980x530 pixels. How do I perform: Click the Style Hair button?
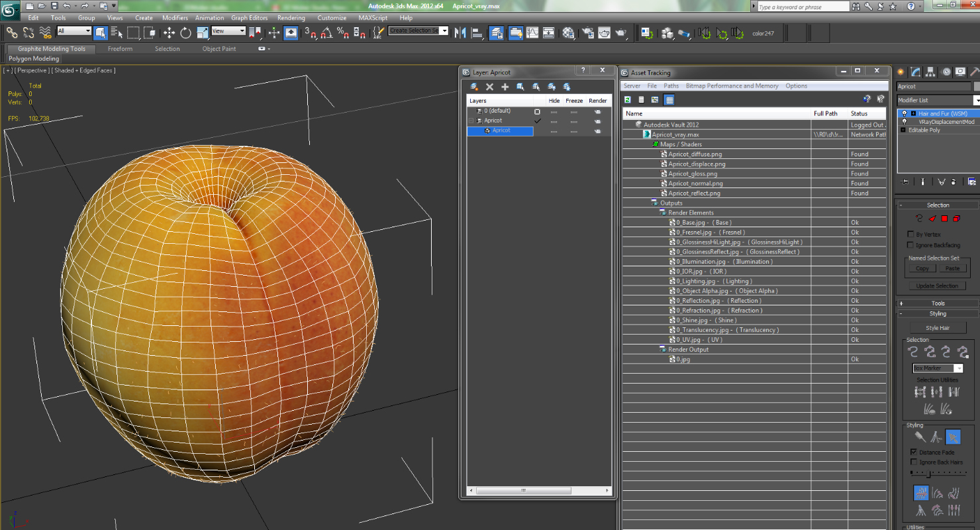coord(938,328)
